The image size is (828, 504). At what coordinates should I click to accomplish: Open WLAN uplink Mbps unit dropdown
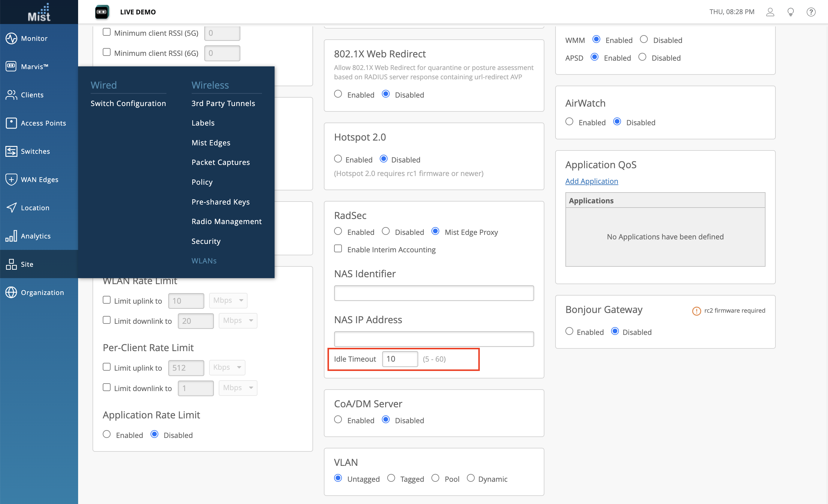pos(228,300)
